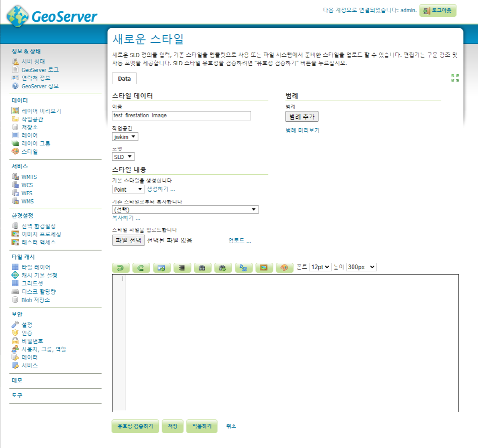The height and width of the screenshot is (448, 478).
Task: Undo last change in the style editor
Action: (121, 267)
